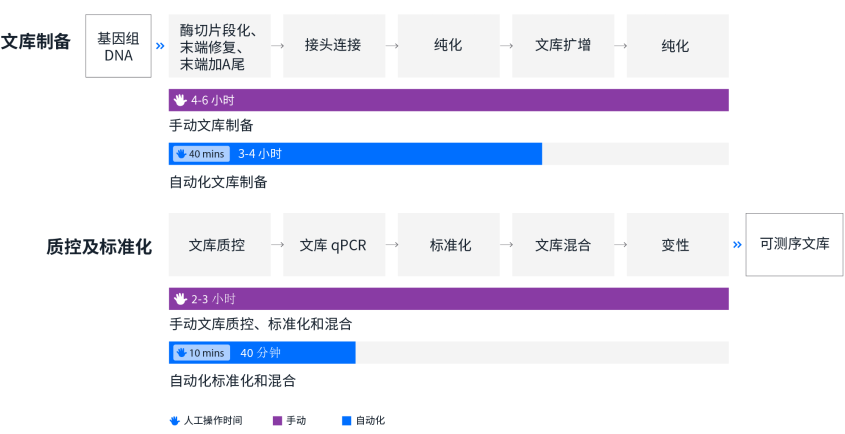Click the 可测序文库 box

point(794,244)
